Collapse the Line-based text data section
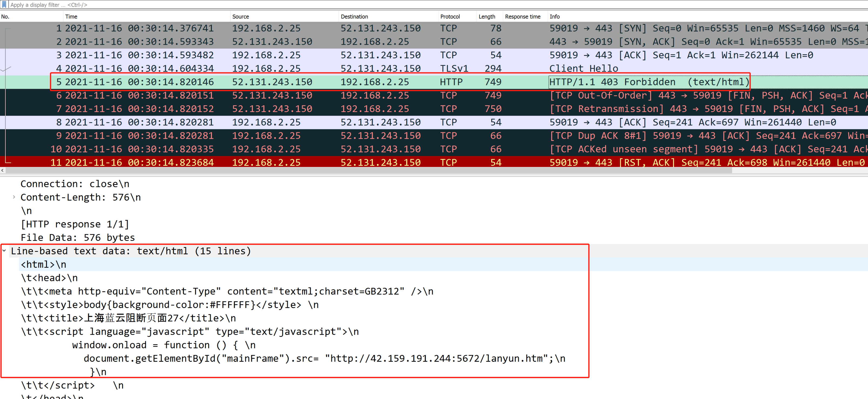Viewport: 868px width, 399px height. [x=4, y=251]
